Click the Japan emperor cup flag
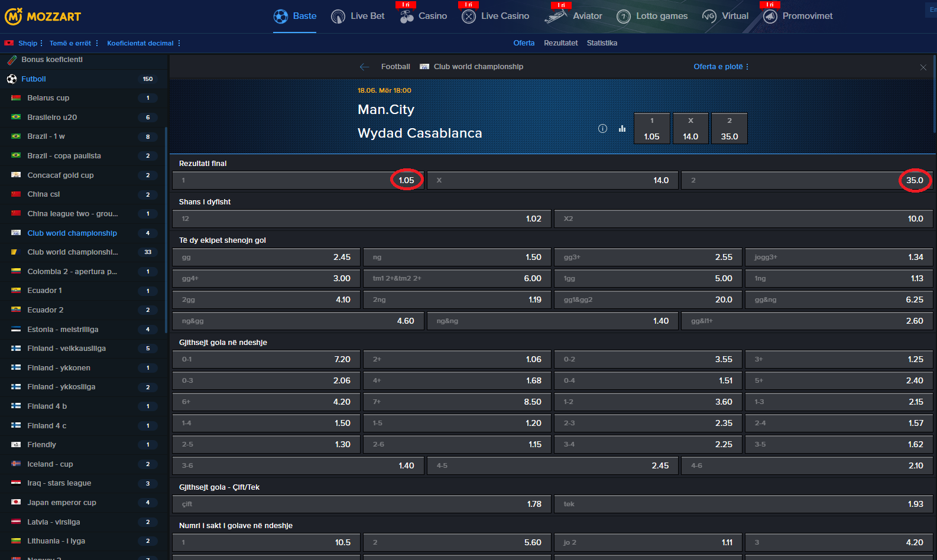Image resolution: width=937 pixels, height=560 pixels. 16,503
